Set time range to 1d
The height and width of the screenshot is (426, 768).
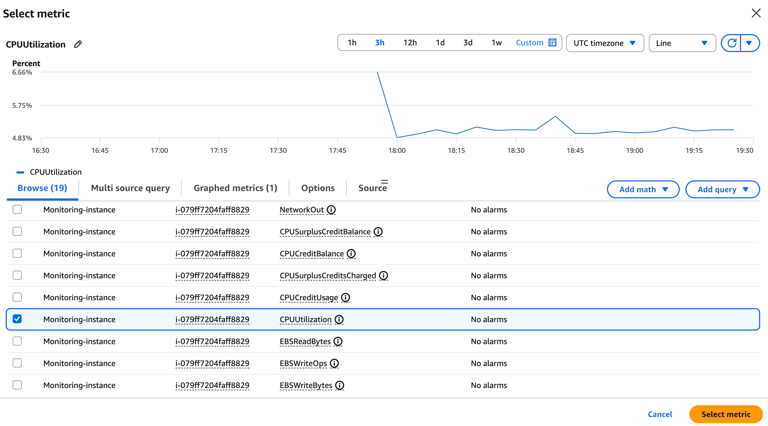(440, 43)
